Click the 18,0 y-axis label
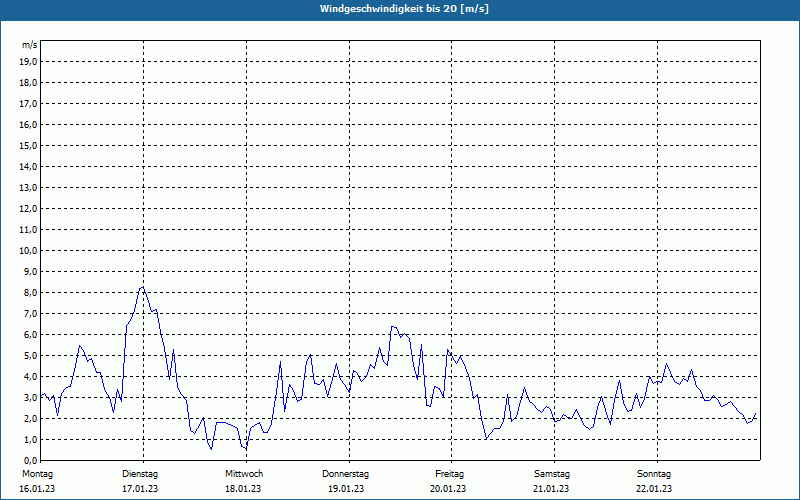The height and width of the screenshot is (500, 800). [x=28, y=83]
